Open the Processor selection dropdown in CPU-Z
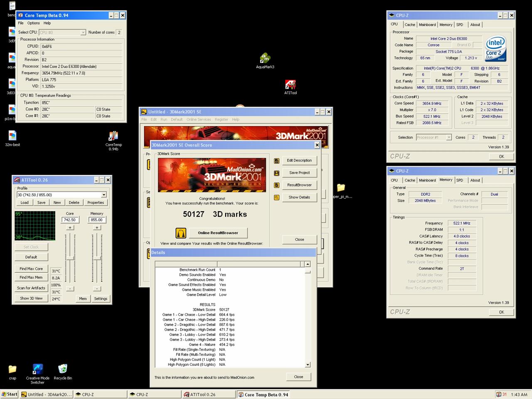 pyautogui.click(x=448, y=137)
